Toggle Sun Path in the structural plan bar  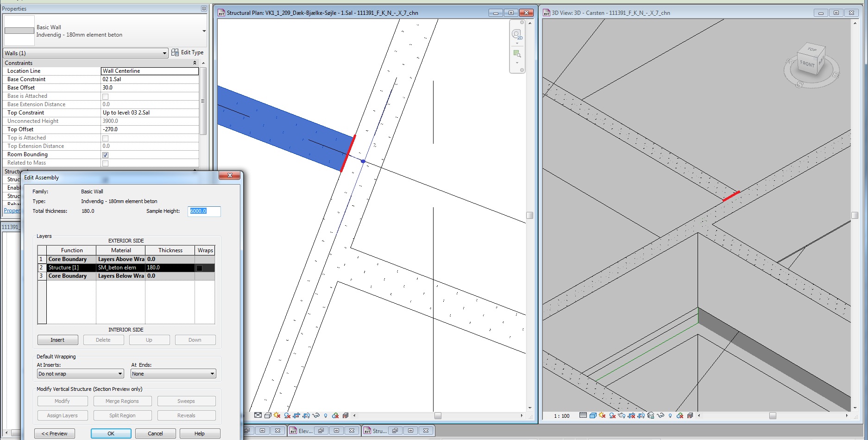point(277,415)
